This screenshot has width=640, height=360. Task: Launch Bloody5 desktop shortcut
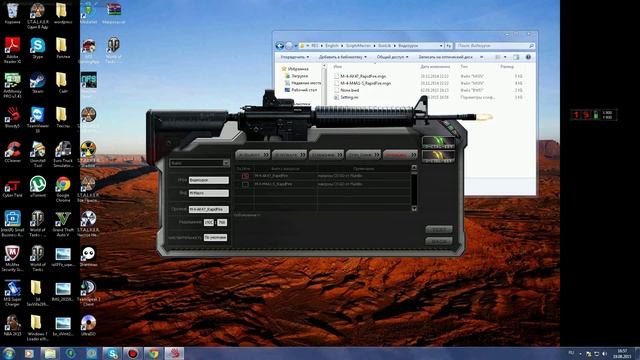coord(12,117)
